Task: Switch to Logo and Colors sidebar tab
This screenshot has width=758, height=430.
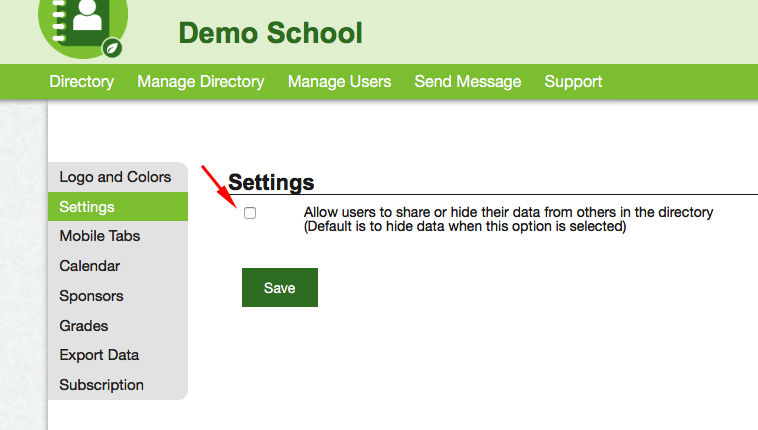Action: (115, 177)
